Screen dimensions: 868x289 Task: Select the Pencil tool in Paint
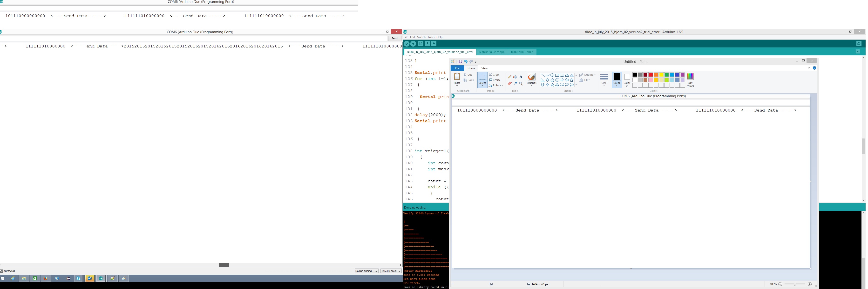coord(509,77)
